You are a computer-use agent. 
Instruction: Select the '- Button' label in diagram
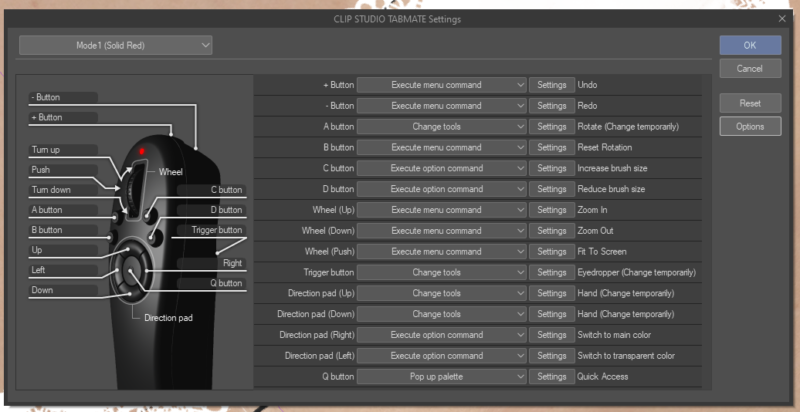63,97
